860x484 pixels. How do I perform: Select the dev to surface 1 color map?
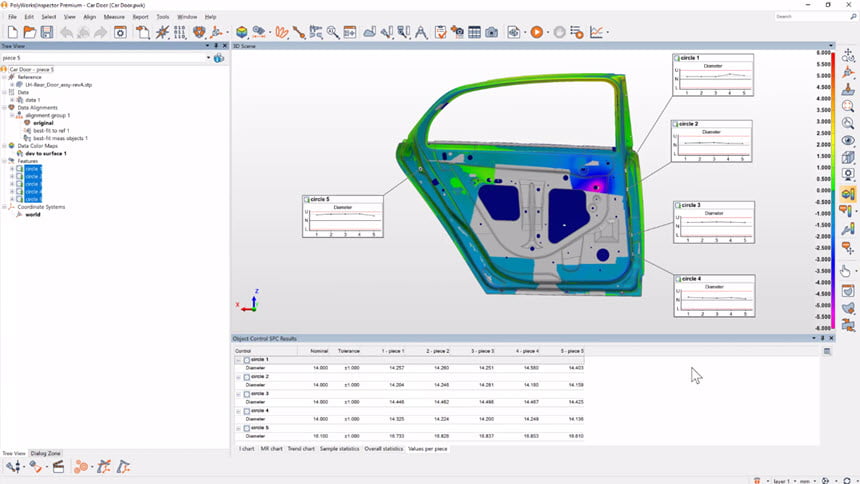pyautogui.click(x=46, y=154)
